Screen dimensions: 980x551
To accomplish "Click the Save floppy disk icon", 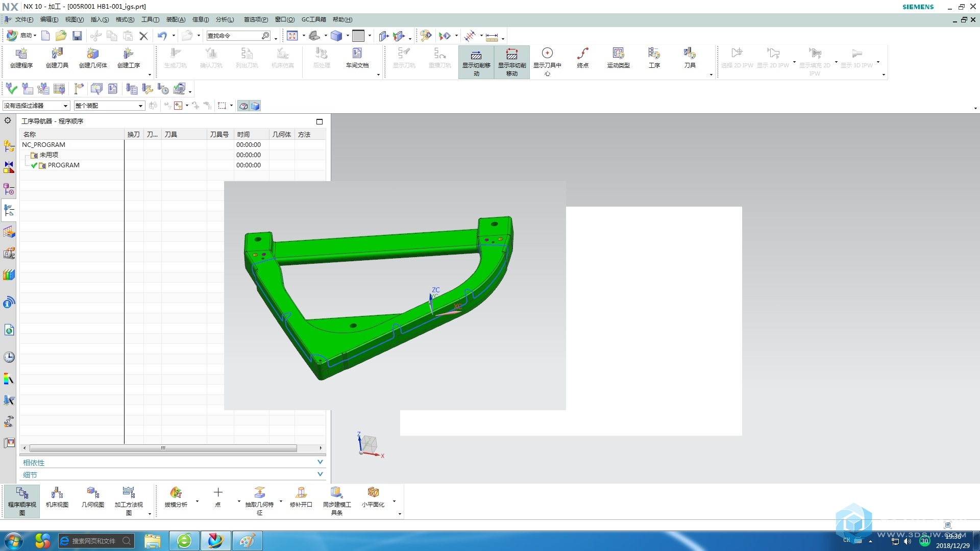I will [77, 36].
